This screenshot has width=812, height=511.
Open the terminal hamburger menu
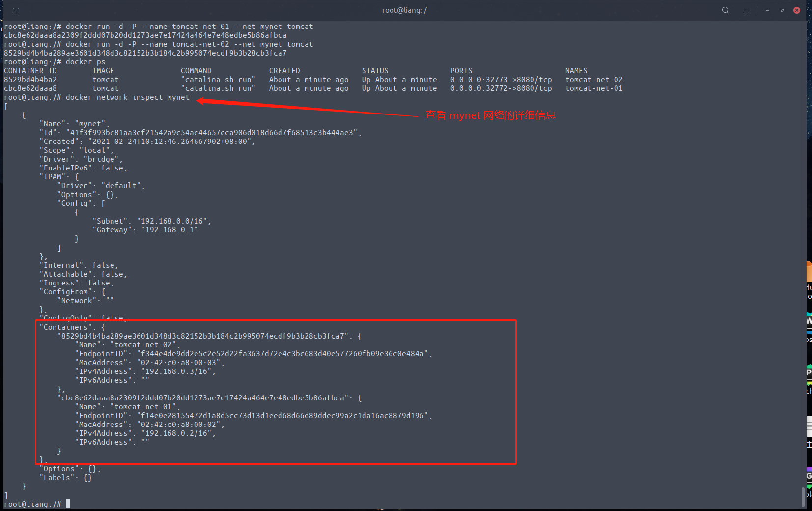tap(746, 10)
